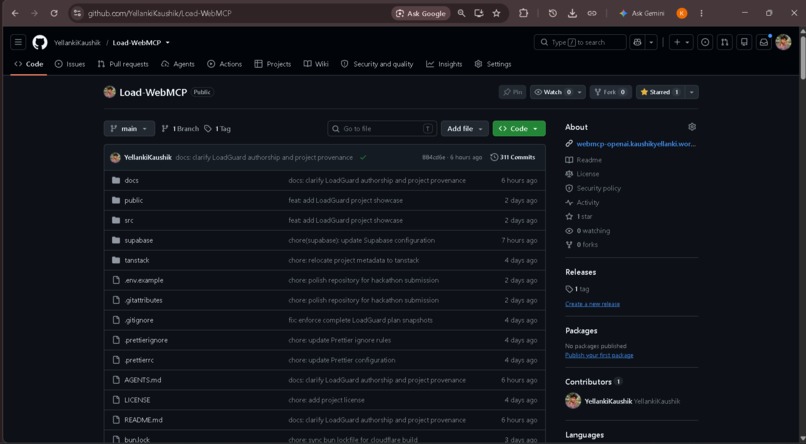
Task: Expand the Fork options dropdown
Action: click(x=611, y=92)
